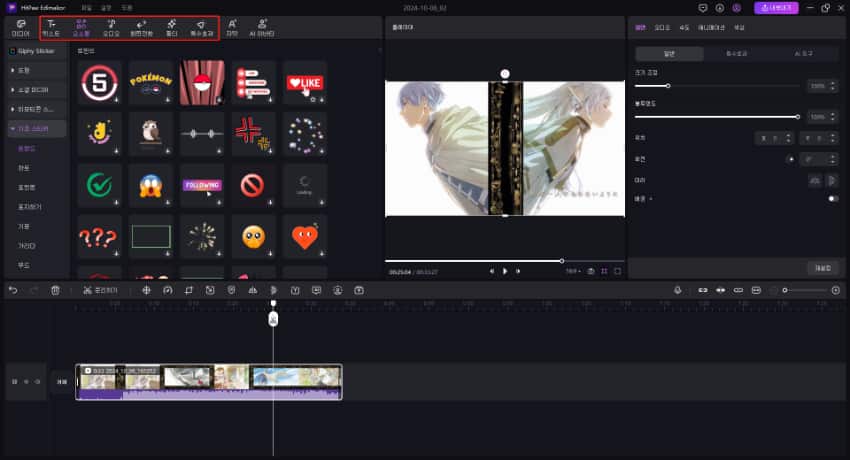Toggle the track mute icon on timeline
The height and width of the screenshot is (460, 850).
pyautogui.click(x=37, y=381)
